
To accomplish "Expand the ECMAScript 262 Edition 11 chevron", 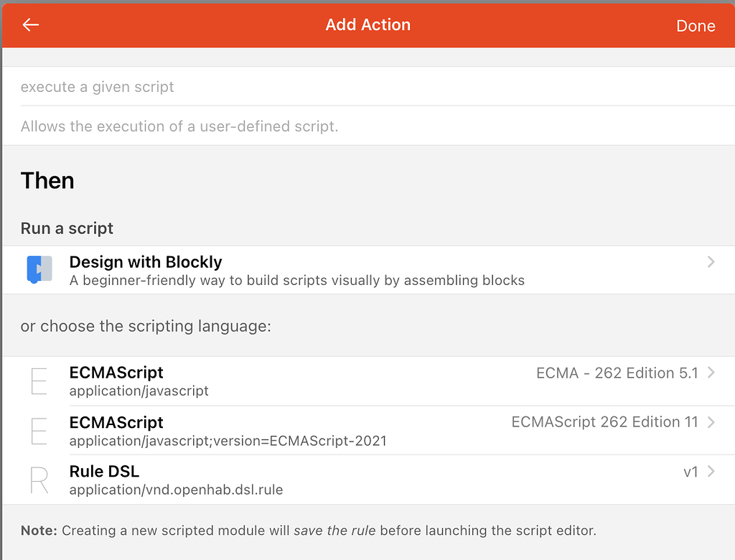I will 711,422.
